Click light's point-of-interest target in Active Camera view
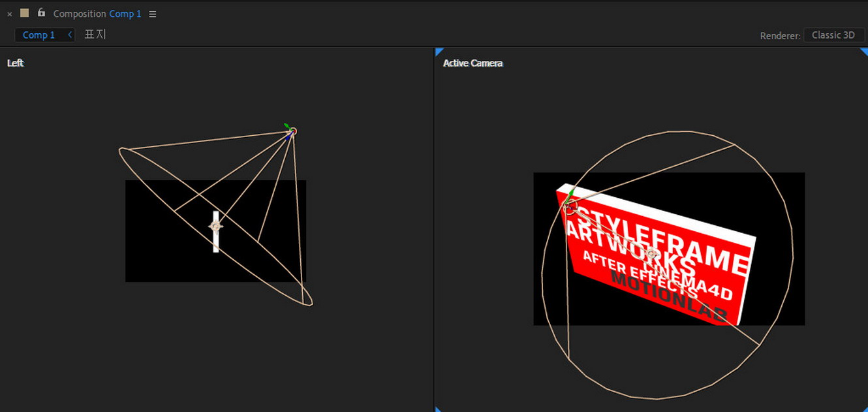868x412 pixels. [x=651, y=253]
